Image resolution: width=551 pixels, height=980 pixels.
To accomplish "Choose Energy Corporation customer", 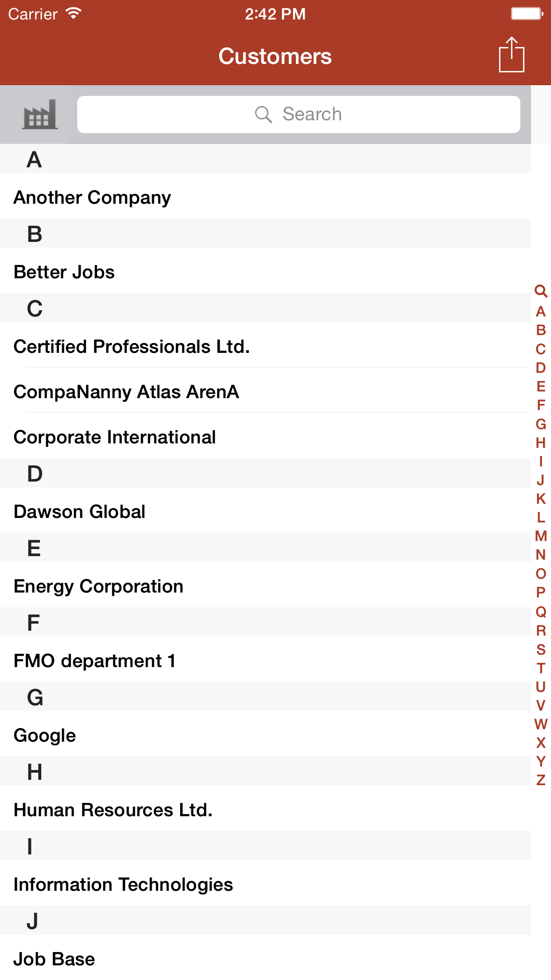I will point(98,586).
